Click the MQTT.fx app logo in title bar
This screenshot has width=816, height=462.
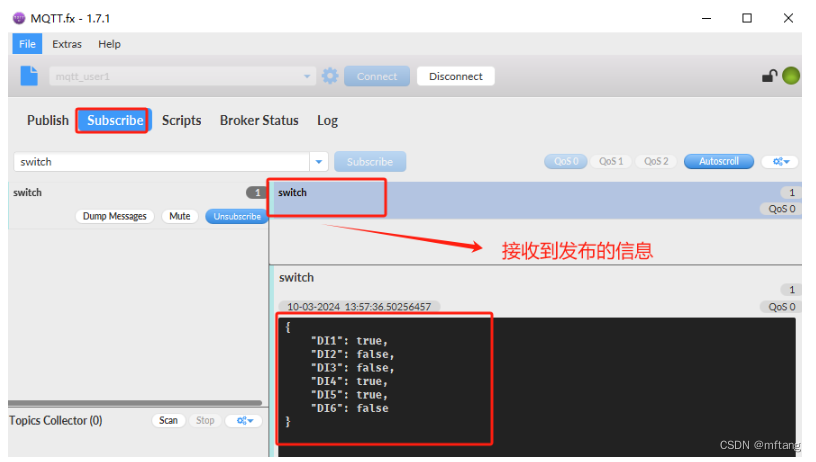click(19, 18)
